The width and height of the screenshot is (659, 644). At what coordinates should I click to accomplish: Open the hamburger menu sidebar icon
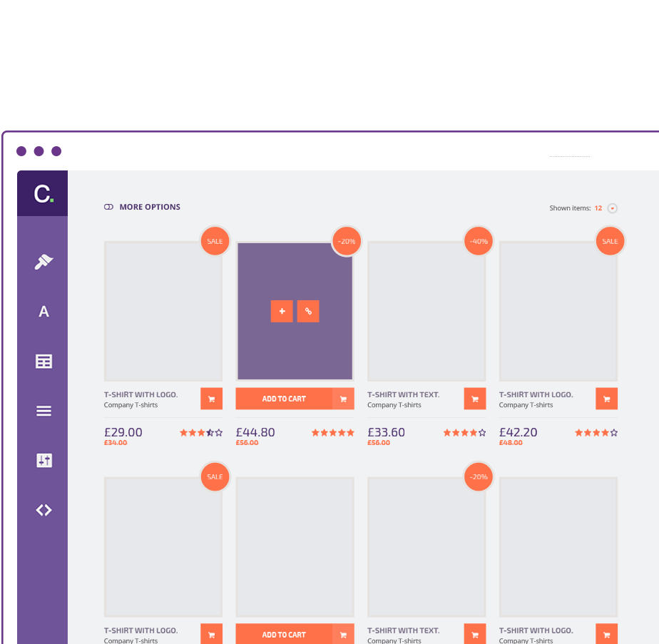(44, 411)
